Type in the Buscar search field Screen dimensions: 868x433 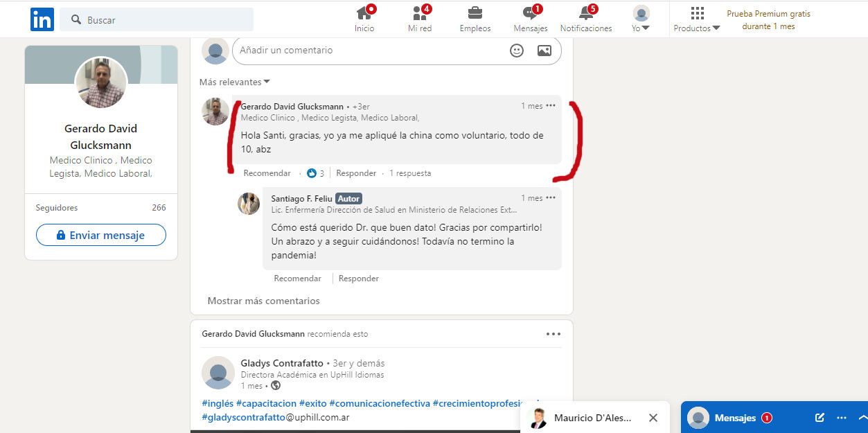click(157, 19)
